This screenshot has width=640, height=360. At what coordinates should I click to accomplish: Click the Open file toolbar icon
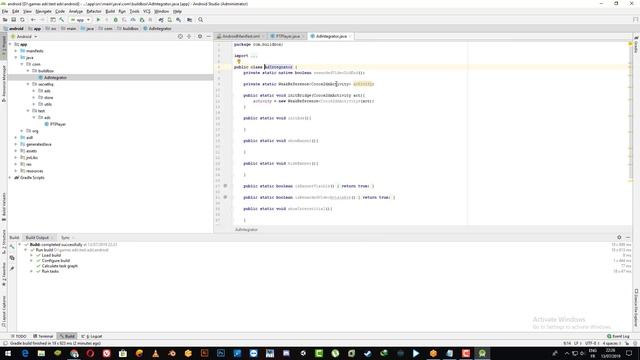[5, 20]
